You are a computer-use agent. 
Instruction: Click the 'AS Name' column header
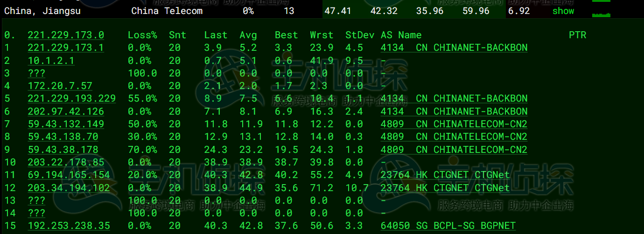pos(401,35)
